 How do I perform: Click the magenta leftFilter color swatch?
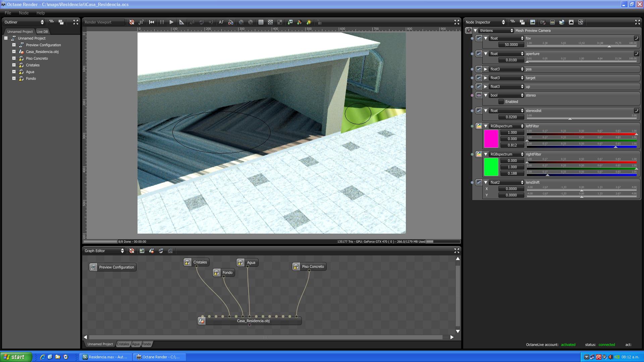click(491, 139)
